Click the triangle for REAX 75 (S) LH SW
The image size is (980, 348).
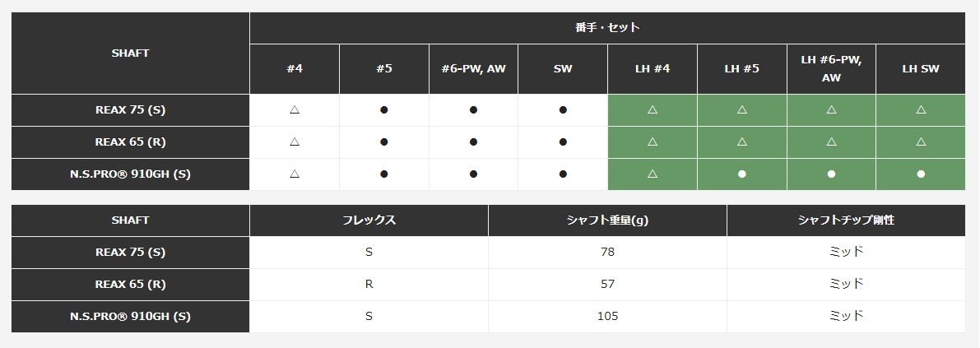click(921, 109)
